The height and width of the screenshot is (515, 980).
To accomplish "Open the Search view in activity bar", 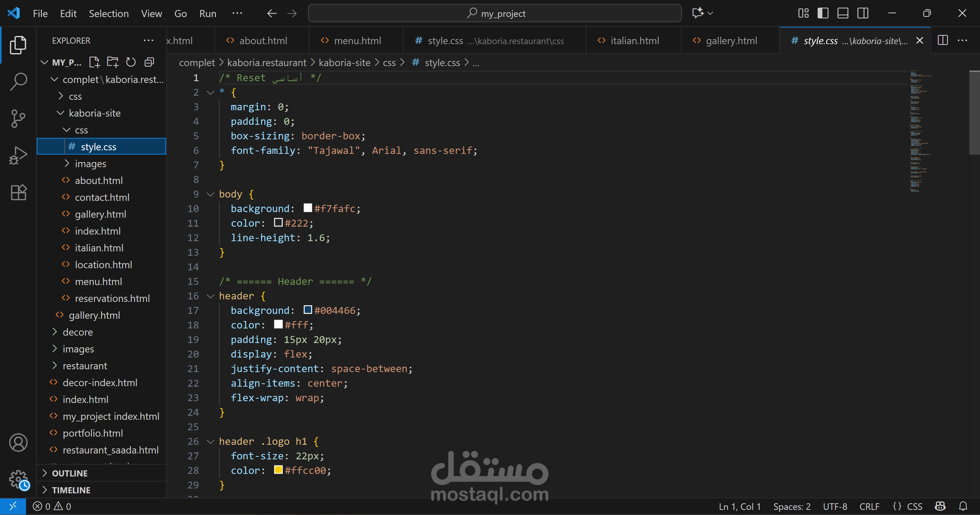I will [x=18, y=81].
